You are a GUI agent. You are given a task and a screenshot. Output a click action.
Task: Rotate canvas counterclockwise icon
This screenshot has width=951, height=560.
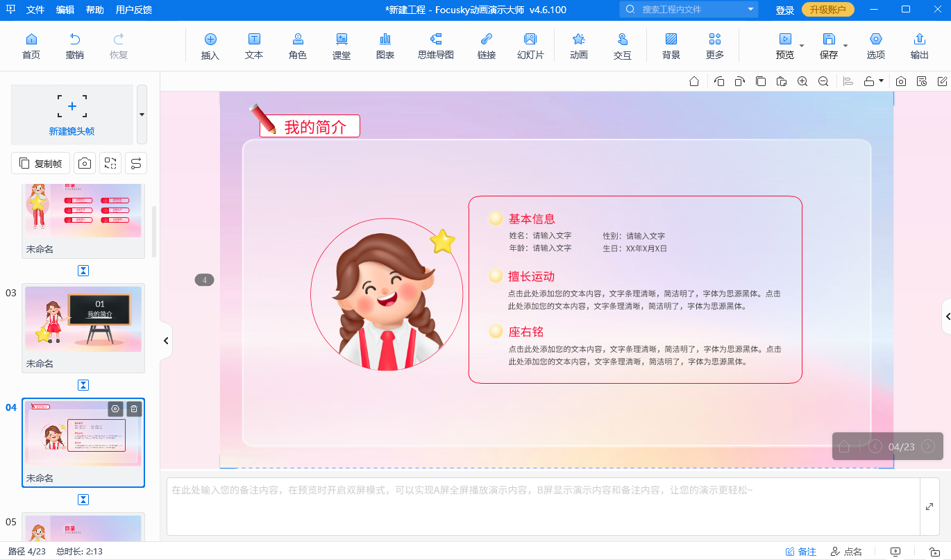(719, 81)
